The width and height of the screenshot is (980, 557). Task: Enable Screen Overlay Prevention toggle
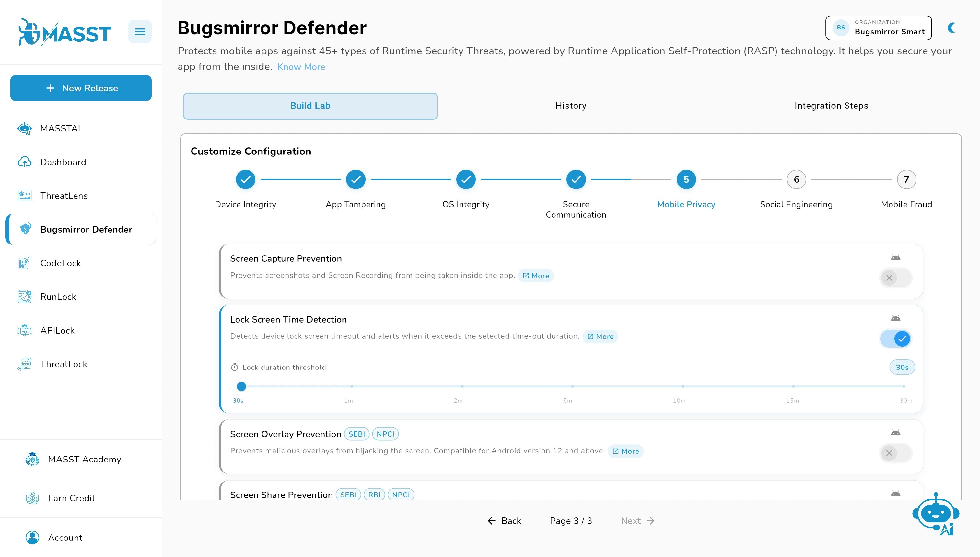(896, 453)
